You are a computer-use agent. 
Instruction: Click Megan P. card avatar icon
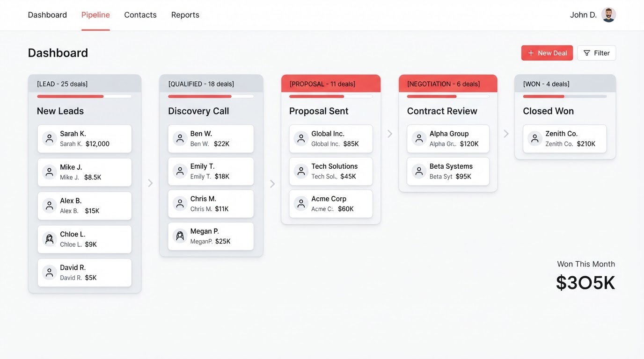click(180, 236)
